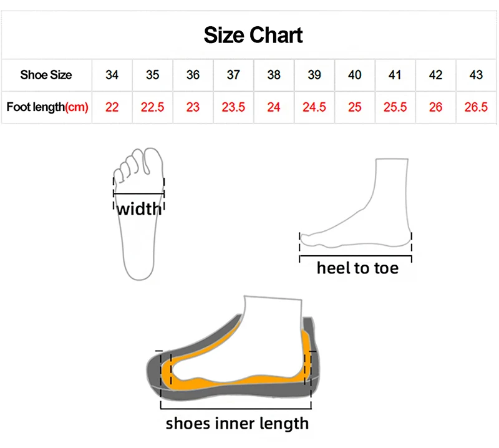The height and width of the screenshot is (448, 499).
Task: Select the 25.5 foot length cell
Action: point(395,107)
